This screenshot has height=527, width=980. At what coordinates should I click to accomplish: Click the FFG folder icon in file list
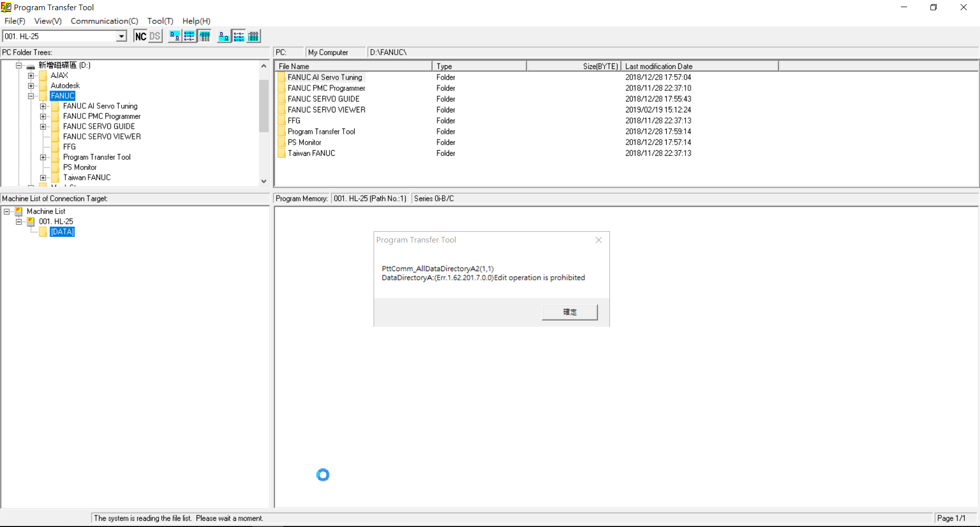click(x=282, y=121)
